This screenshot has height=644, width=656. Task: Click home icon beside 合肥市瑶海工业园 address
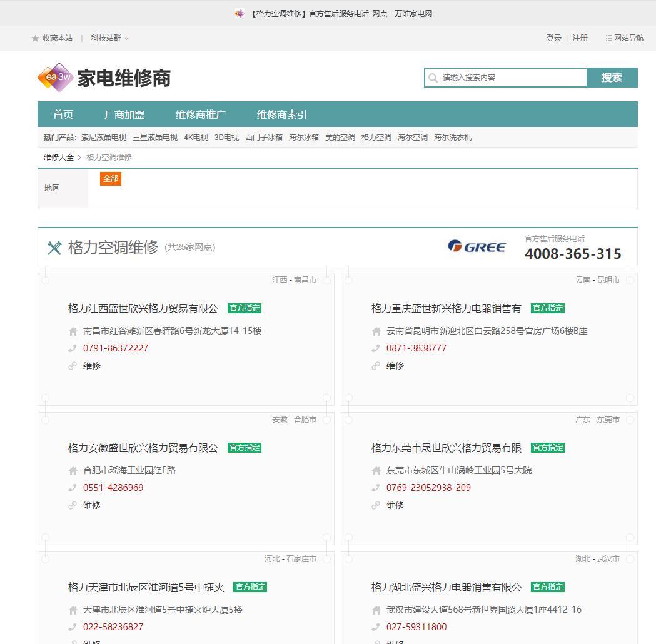pos(73,471)
